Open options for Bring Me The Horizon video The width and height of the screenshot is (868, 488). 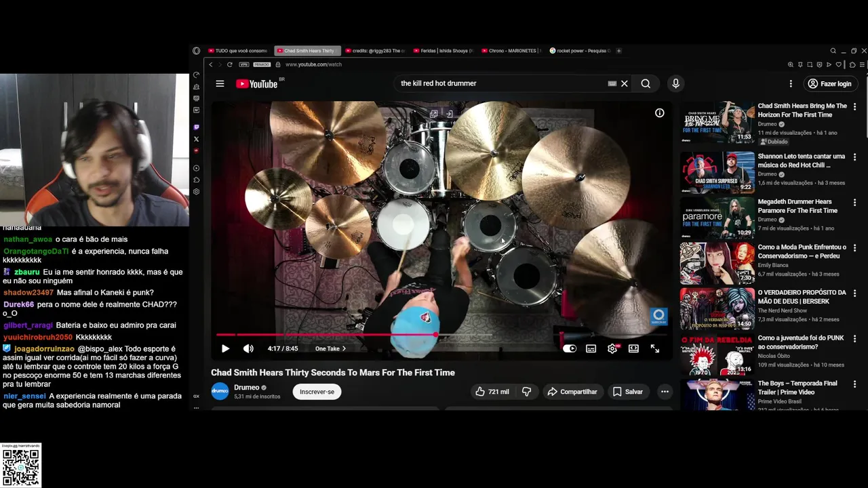[854, 107]
